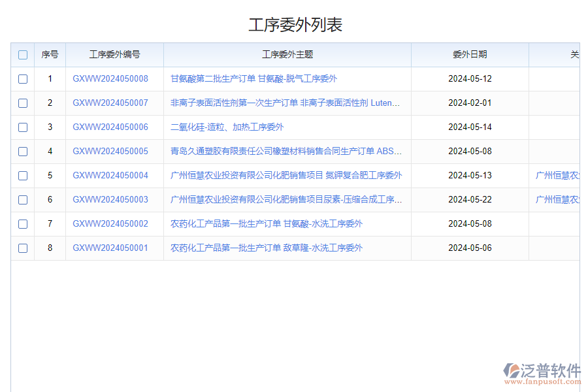
Task: Toggle the select-all checkbox in header
Action: coord(23,55)
